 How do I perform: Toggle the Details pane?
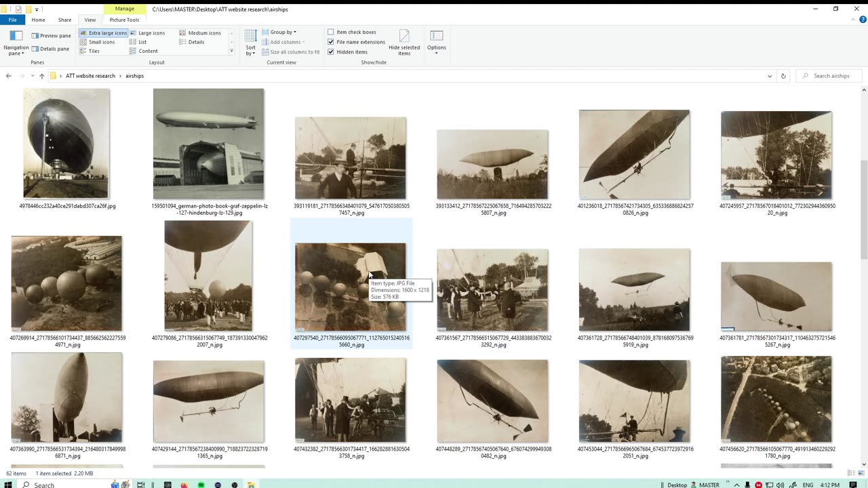pos(50,49)
